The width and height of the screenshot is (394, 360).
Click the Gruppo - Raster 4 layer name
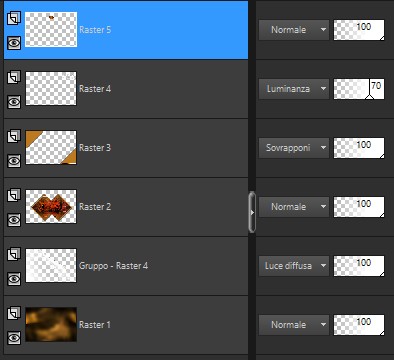(x=113, y=266)
